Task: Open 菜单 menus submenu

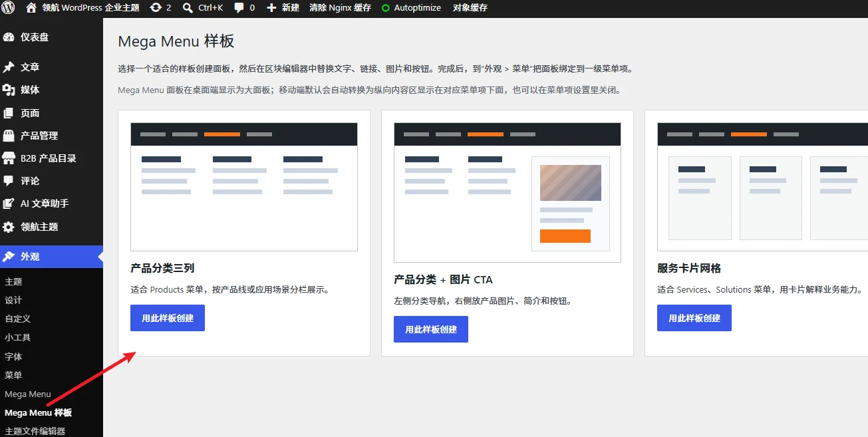Action: 13,375
